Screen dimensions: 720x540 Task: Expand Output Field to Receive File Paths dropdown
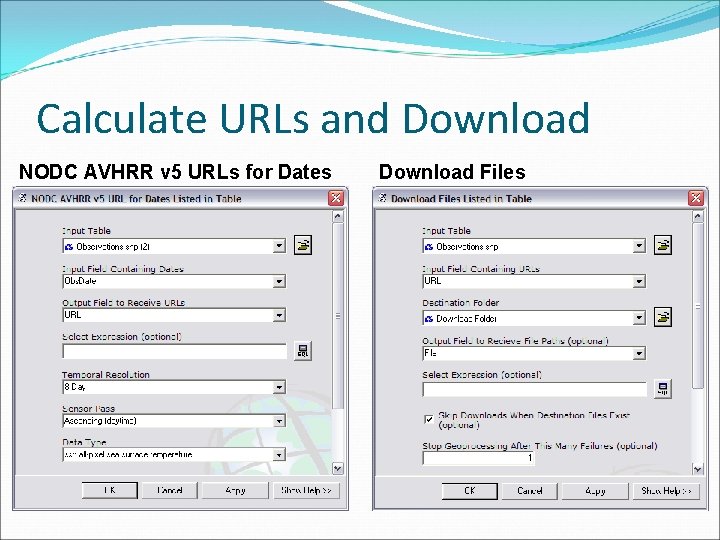[x=639, y=353]
